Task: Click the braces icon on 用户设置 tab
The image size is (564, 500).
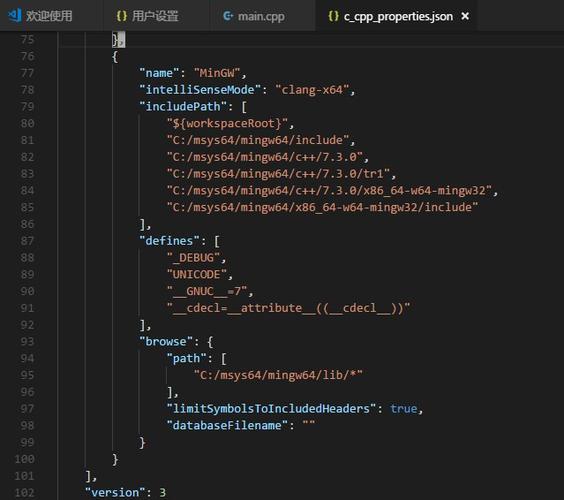Action: (122, 16)
